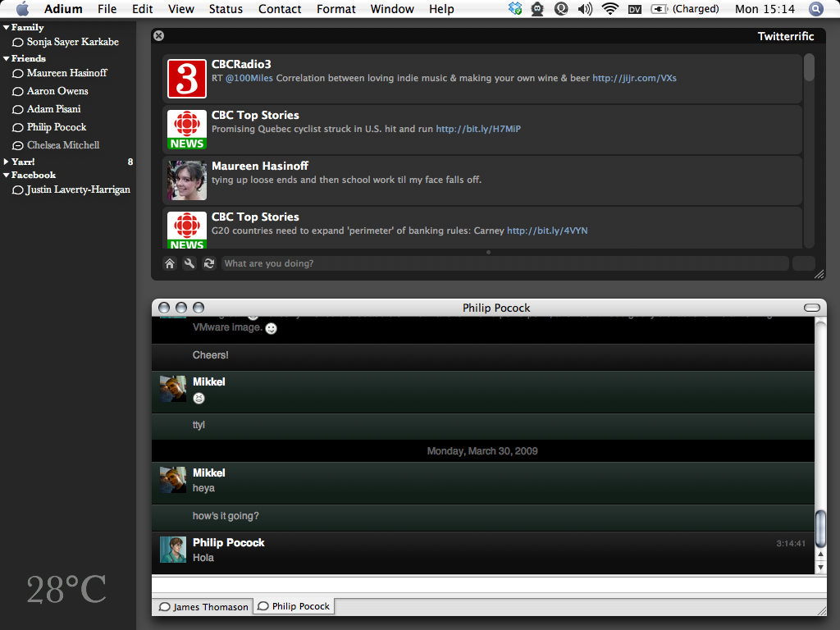Open the Status menu
840x630 pixels.
click(x=226, y=9)
